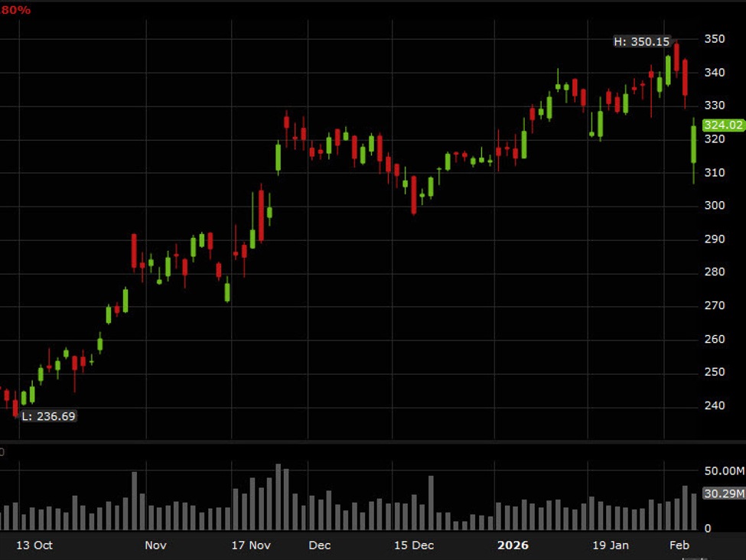The height and width of the screenshot is (560, 746).
Task: Click the red 80% text at top-left
Action: point(16,10)
